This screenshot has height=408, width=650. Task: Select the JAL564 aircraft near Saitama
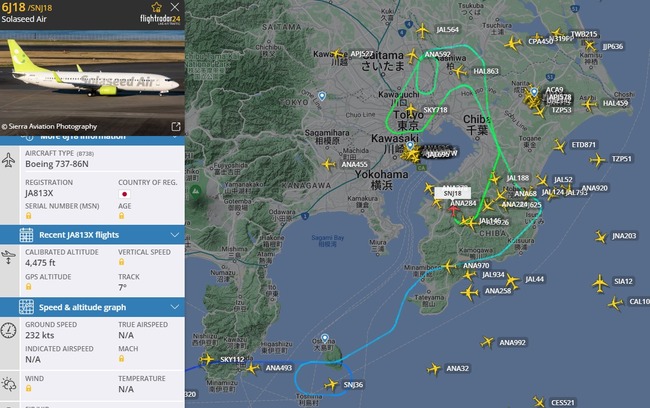pos(422,30)
